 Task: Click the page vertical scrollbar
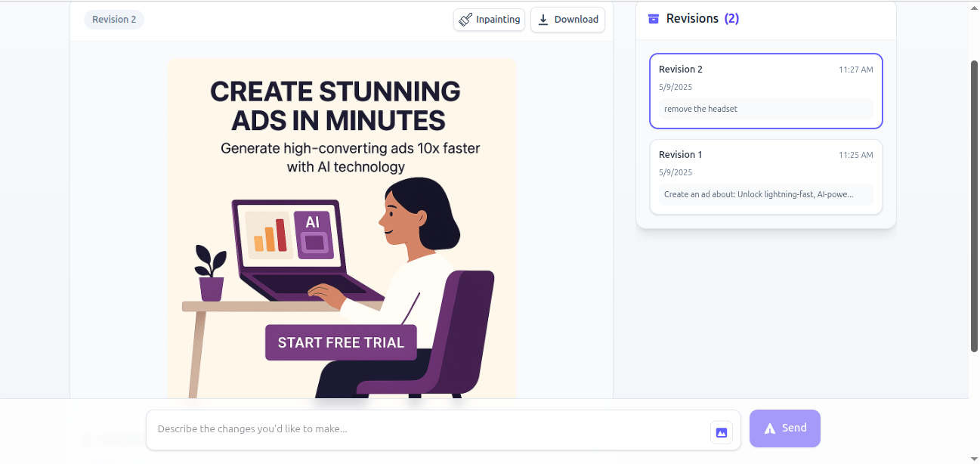point(974,206)
